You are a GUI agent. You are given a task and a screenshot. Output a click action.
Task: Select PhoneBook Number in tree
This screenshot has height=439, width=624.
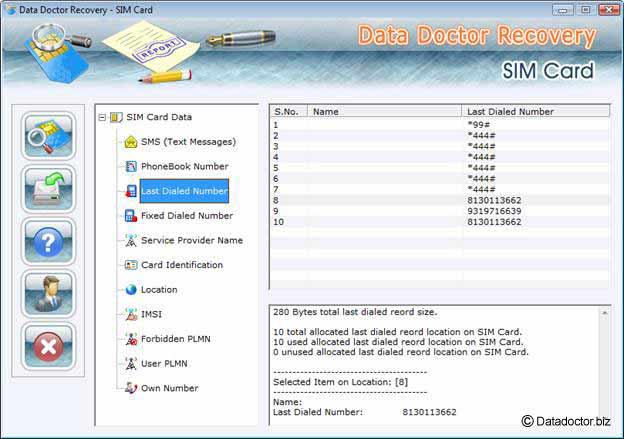pos(185,166)
